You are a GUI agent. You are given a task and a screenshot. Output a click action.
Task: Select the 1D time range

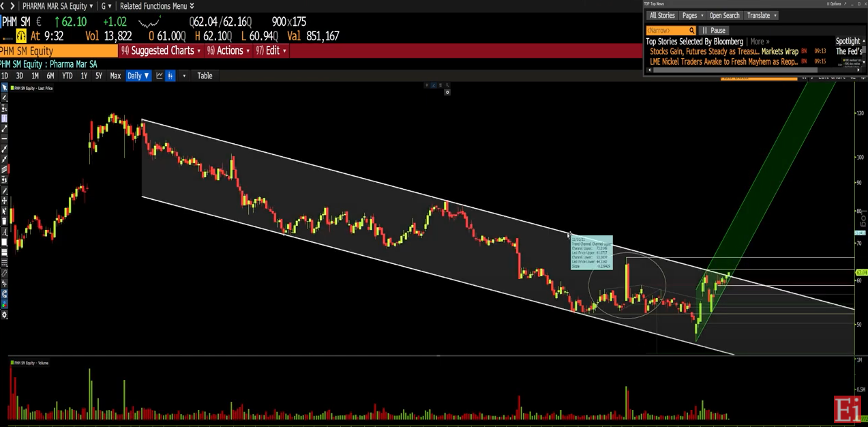pyautogui.click(x=5, y=76)
